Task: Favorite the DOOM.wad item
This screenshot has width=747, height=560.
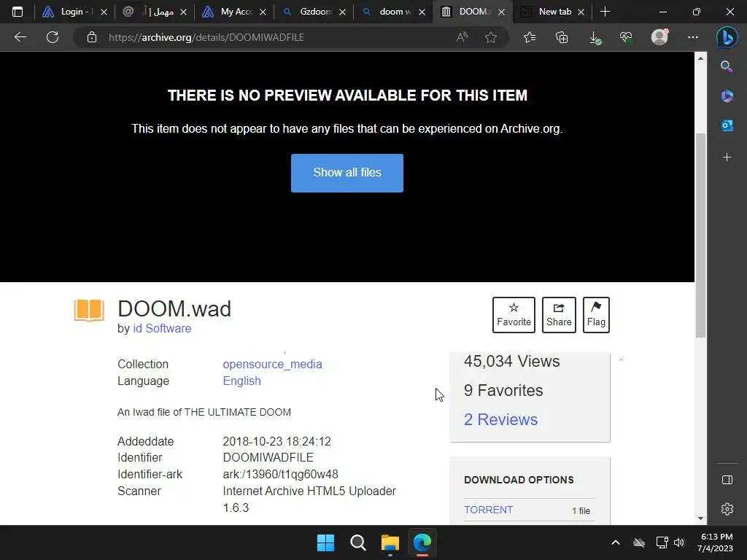Action: click(x=514, y=315)
